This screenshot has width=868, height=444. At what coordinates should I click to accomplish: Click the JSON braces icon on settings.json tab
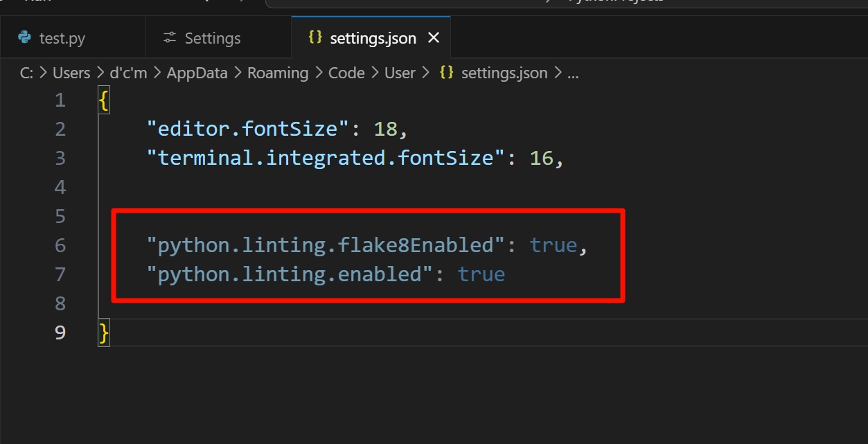[315, 38]
